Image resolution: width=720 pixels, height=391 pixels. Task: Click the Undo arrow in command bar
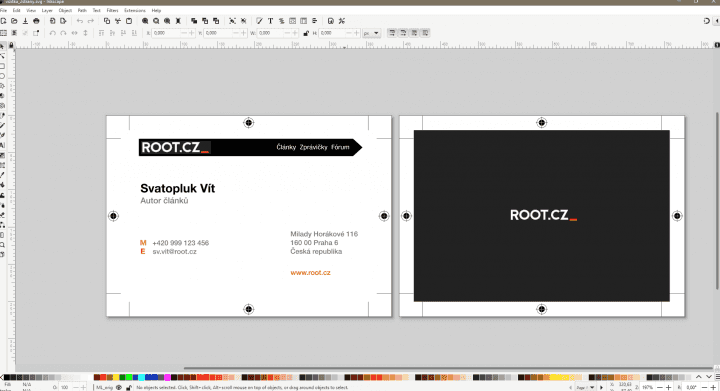pos(79,21)
